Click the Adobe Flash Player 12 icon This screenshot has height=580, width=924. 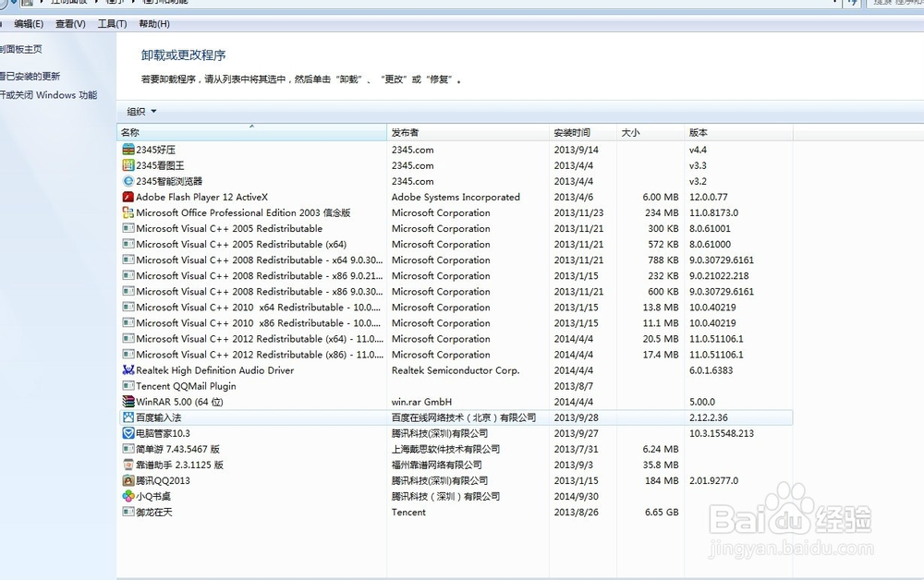128,198
